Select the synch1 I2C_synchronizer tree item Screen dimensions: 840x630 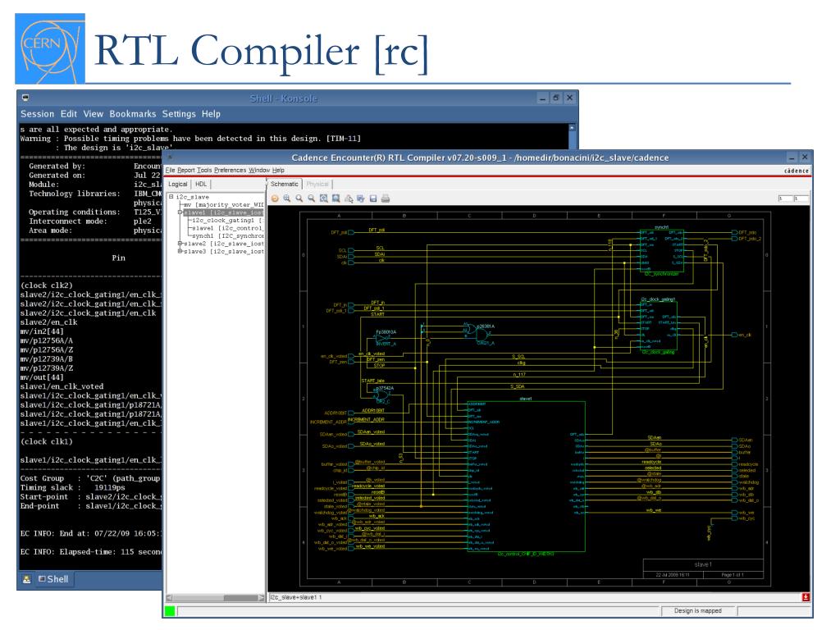[x=228, y=235]
